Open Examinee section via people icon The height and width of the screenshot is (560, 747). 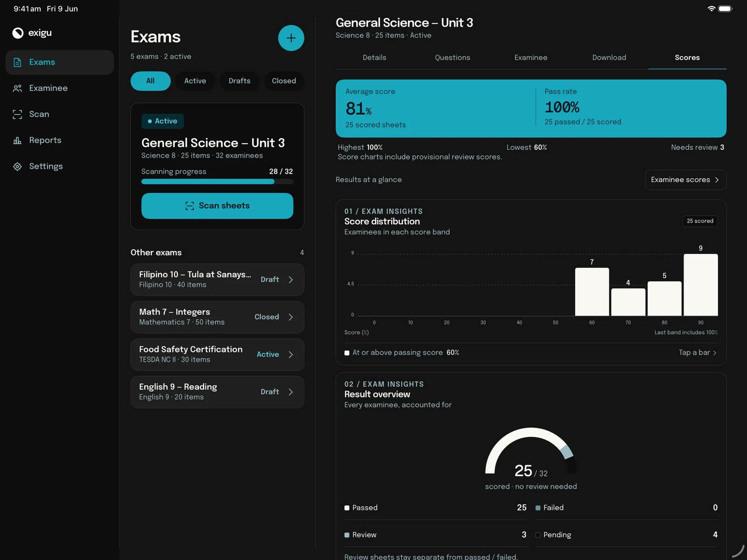pyautogui.click(x=17, y=88)
